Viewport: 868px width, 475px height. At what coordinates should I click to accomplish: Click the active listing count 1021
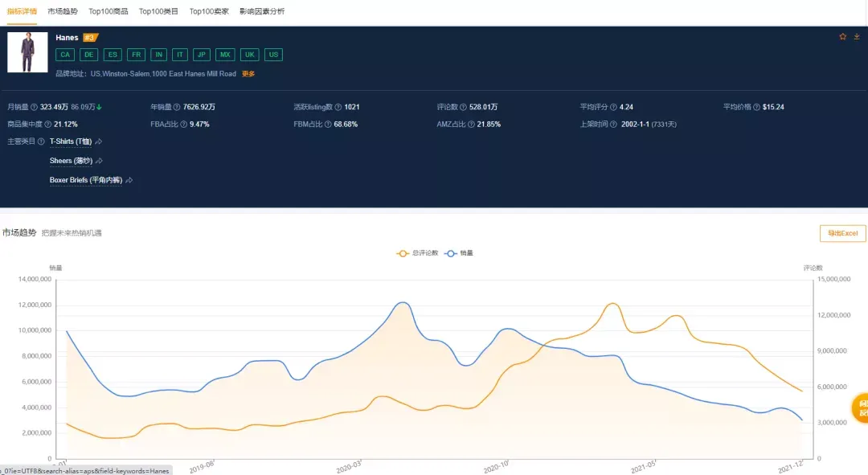pyautogui.click(x=352, y=107)
